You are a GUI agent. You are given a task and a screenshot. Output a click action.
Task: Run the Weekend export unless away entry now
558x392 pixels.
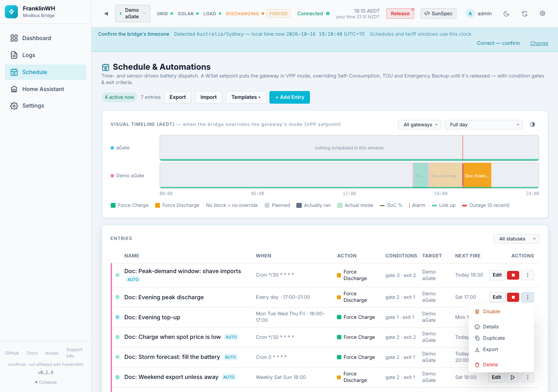pos(513,378)
